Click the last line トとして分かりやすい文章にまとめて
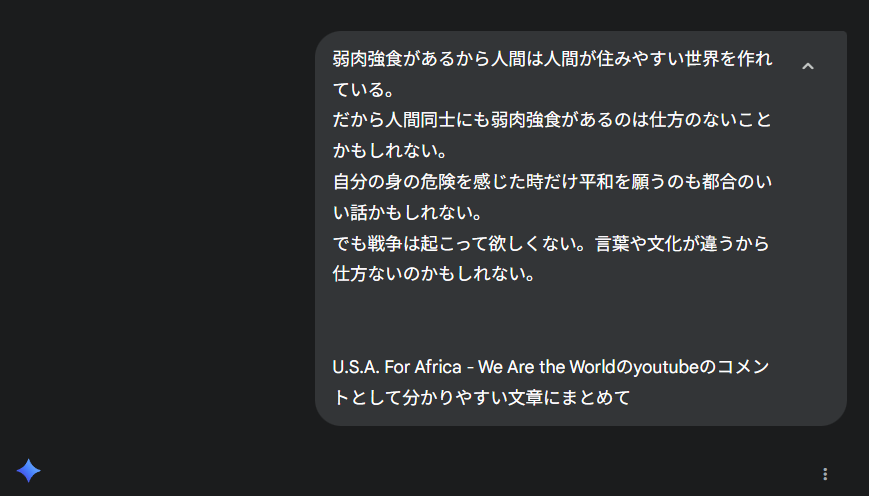This screenshot has width=869, height=496. [x=482, y=397]
